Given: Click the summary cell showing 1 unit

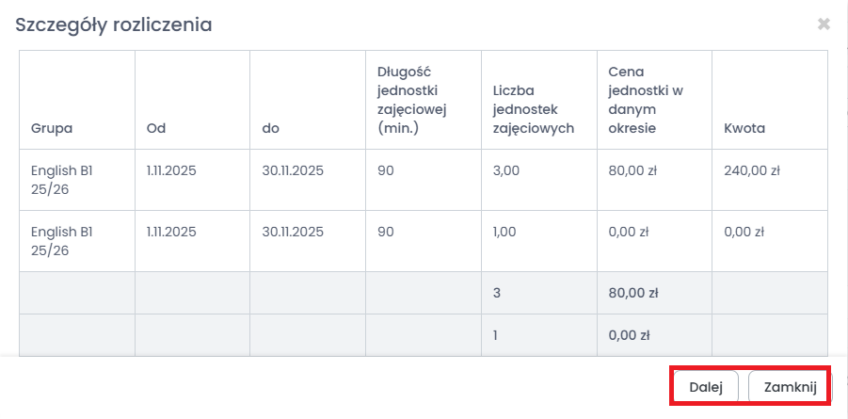Looking at the screenshot, I should click(x=497, y=337).
